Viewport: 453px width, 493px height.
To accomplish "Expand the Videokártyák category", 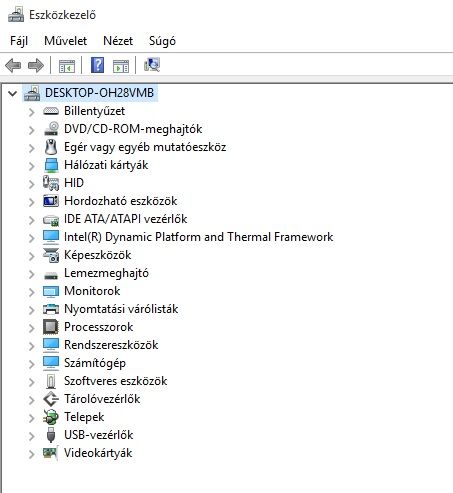I will point(31,454).
